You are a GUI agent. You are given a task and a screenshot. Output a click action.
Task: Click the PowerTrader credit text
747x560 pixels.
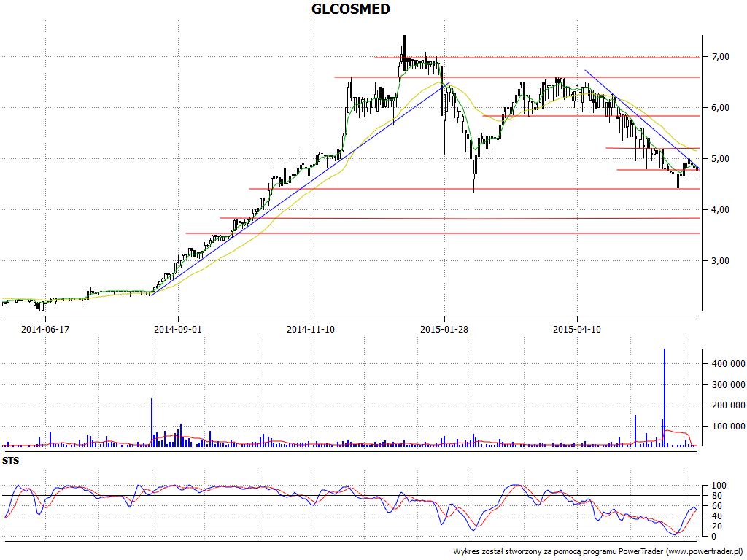[598, 551]
